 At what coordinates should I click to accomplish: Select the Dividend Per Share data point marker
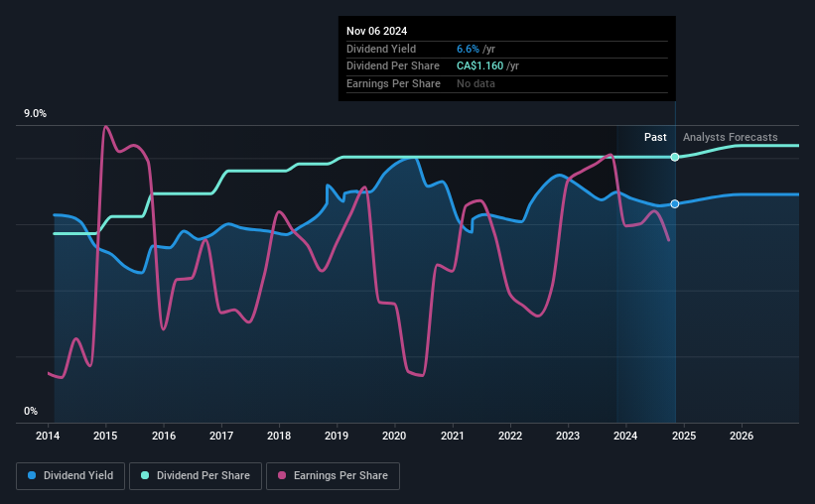pos(675,157)
